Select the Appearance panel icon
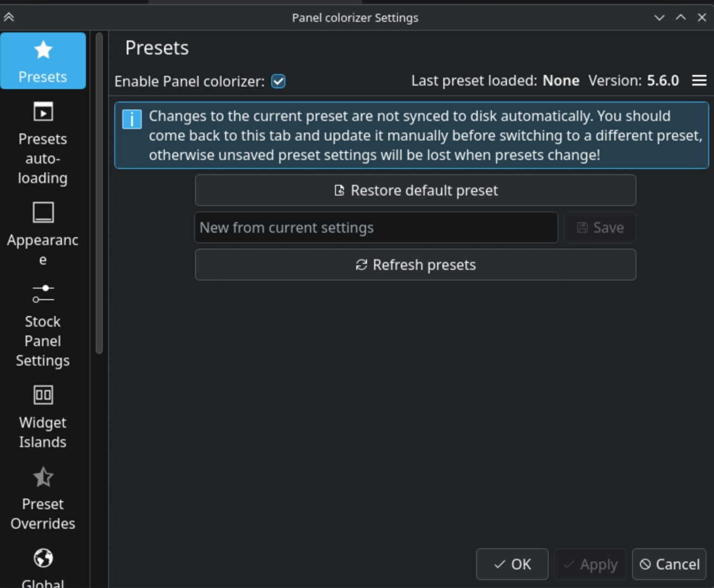Viewport: 714px width, 588px height. coord(43,213)
